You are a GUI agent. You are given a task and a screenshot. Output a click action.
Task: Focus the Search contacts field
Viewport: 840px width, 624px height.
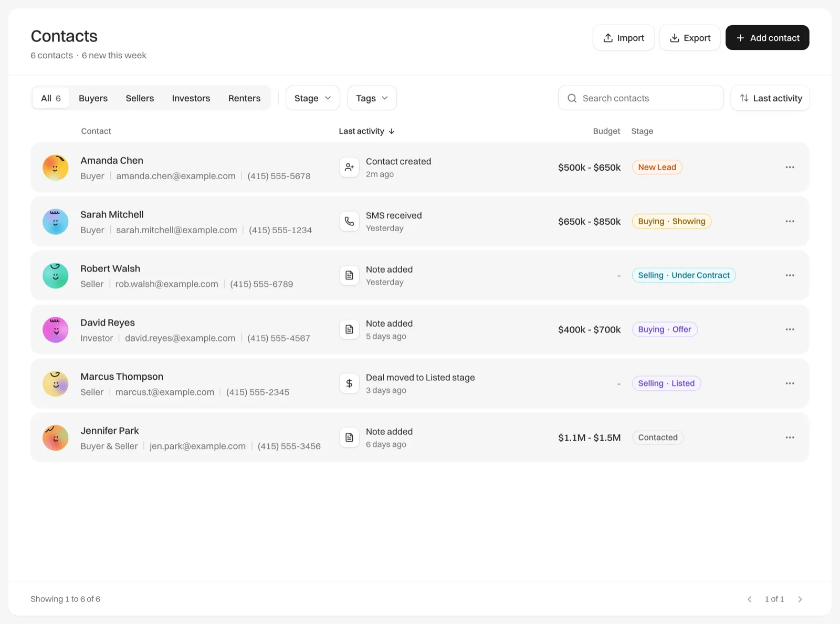(x=641, y=98)
